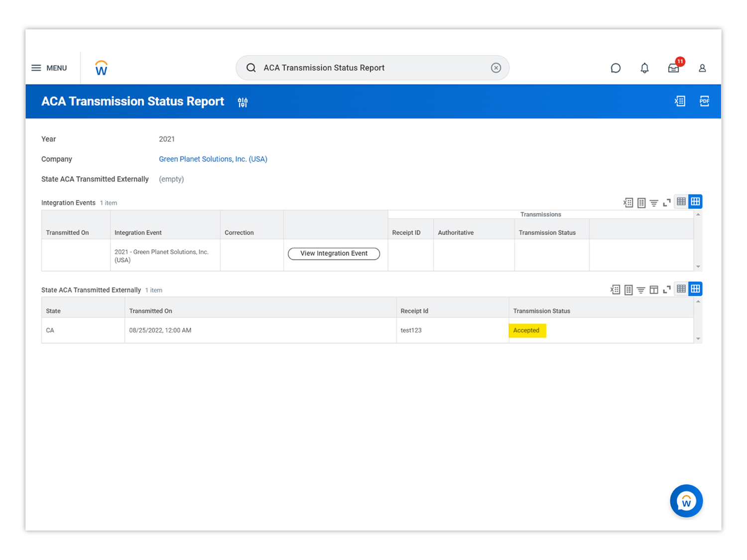
Task: Open the Workday inbox with 11 items
Action: (x=673, y=68)
